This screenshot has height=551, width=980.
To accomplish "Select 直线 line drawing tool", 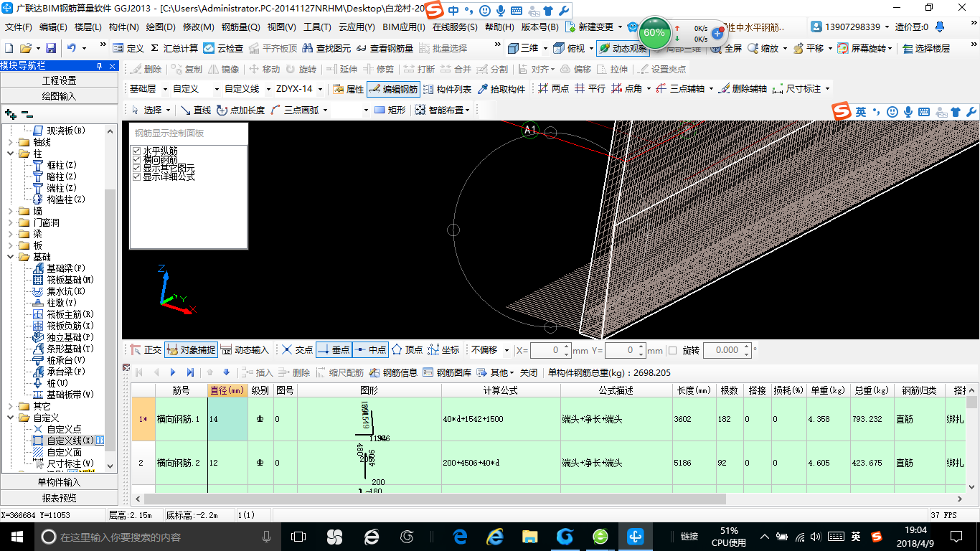I will pyautogui.click(x=195, y=110).
